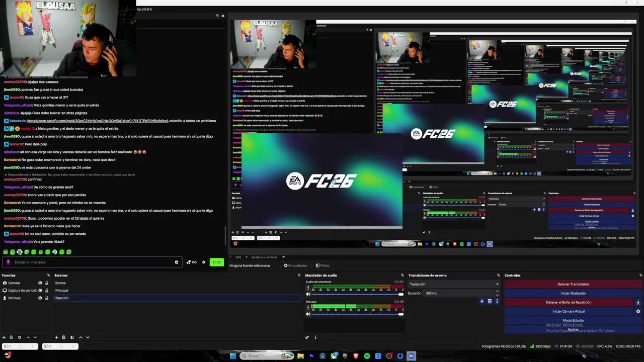Add a new scene transition
Image resolution: width=644 pixels, height=362 pixels.
tap(482, 301)
